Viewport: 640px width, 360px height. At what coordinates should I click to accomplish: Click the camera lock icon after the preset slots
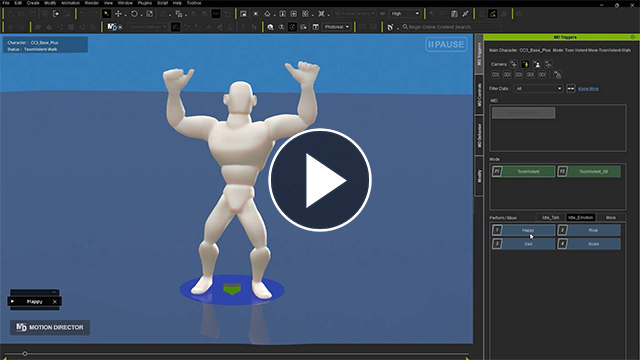pos(558,75)
